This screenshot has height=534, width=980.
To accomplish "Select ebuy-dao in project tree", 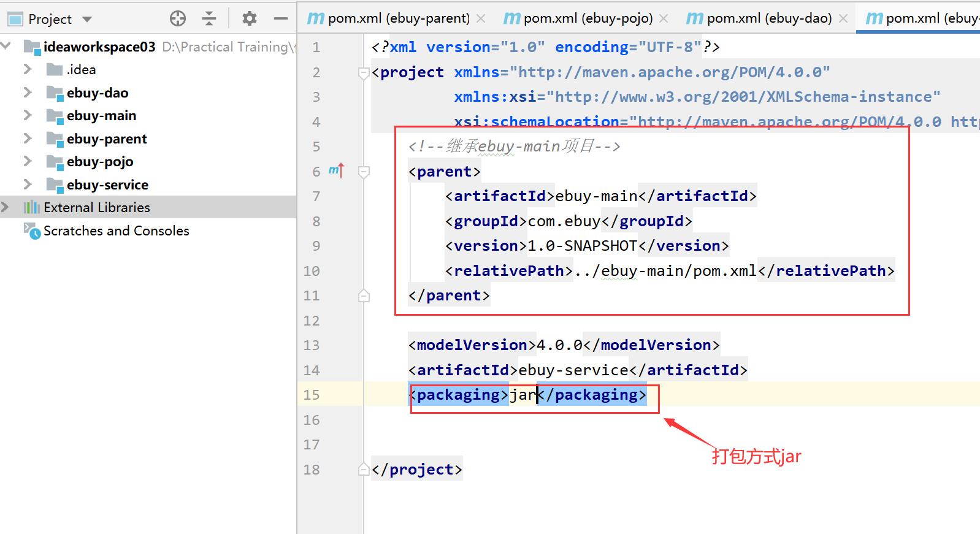I will 98,93.
